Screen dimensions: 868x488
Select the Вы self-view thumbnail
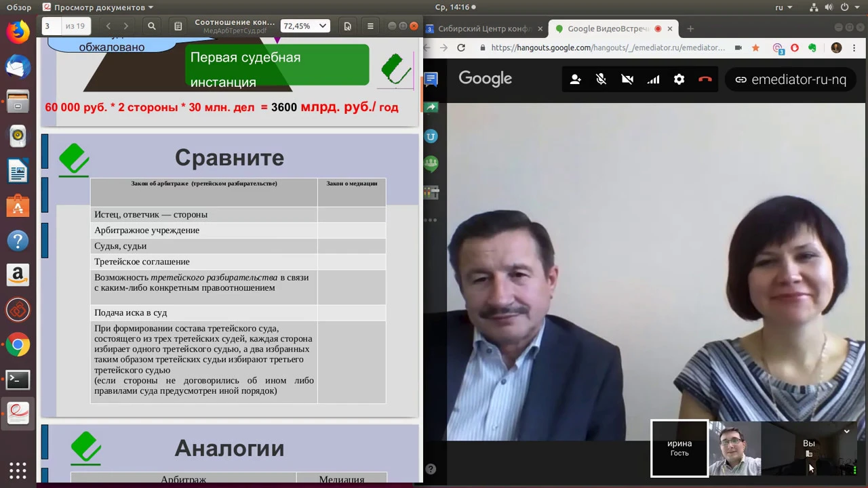tap(809, 448)
